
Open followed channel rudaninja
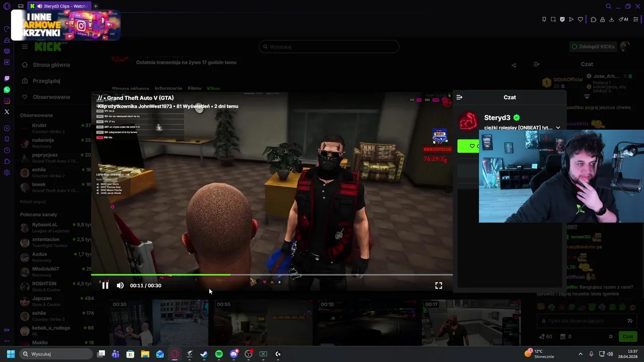pyautogui.click(x=55, y=143)
